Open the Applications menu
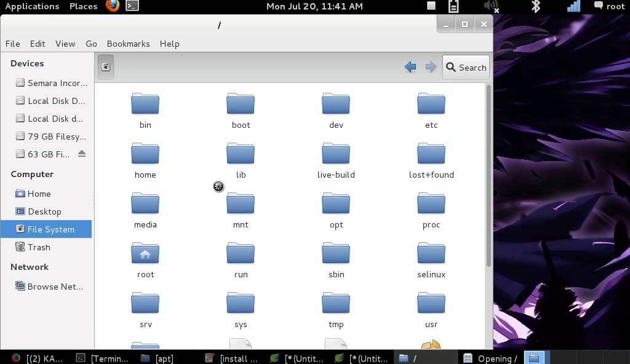The width and height of the screenshot is (630, 364). pos(32,6)
